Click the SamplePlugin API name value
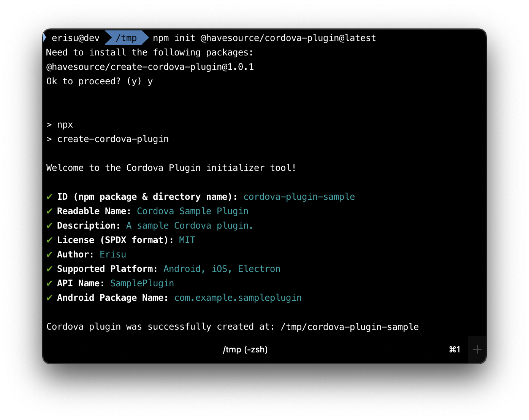The width and height of the screenshot is (529, 420). (142, 283)
